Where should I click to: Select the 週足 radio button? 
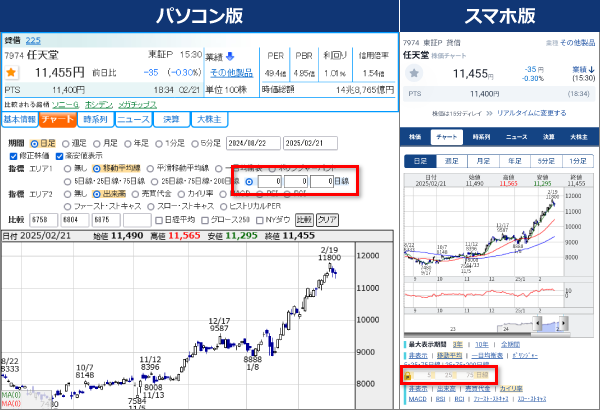(65, 144)
